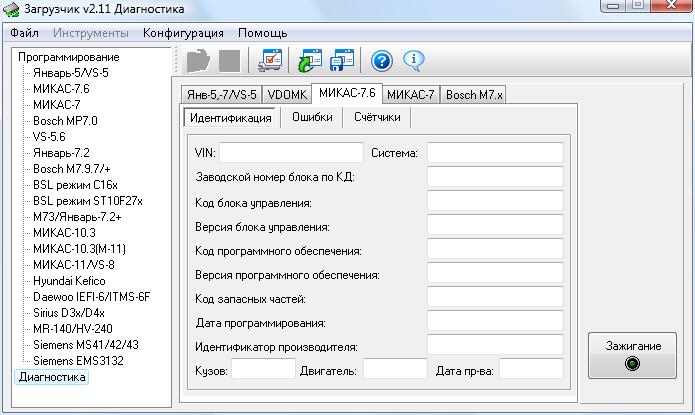Select the МИКАС-7.6 diagnostic tab
The image size is (695, 415).
(x=347, y=93)
